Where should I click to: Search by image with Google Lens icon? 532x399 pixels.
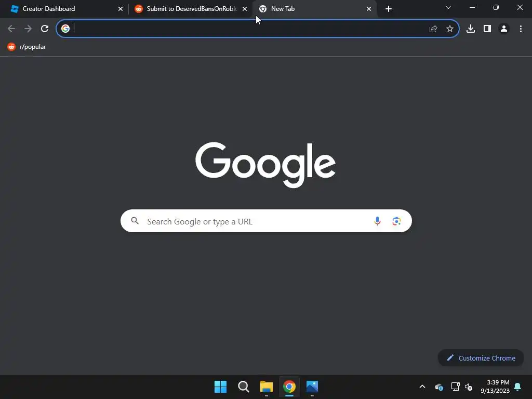[396, 221]
